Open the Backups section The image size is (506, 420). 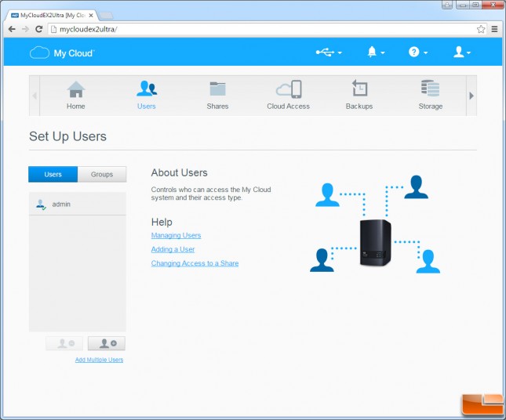[x=359, y=96]
